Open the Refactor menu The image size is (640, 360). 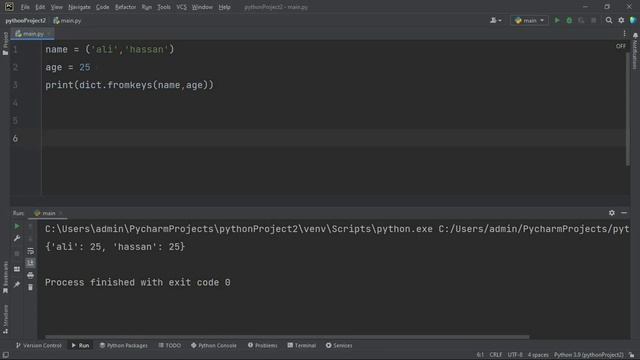click(x=125, y=7)
